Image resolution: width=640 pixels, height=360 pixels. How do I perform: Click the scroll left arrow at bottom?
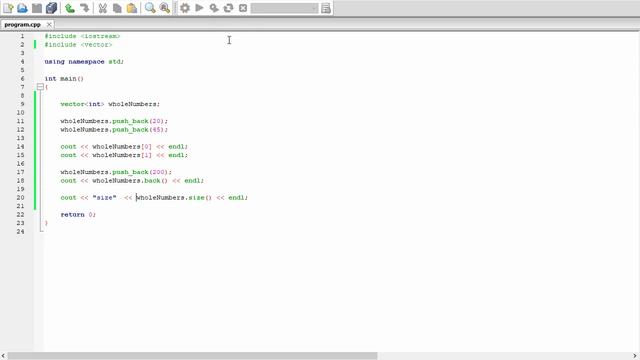[3, 356]
